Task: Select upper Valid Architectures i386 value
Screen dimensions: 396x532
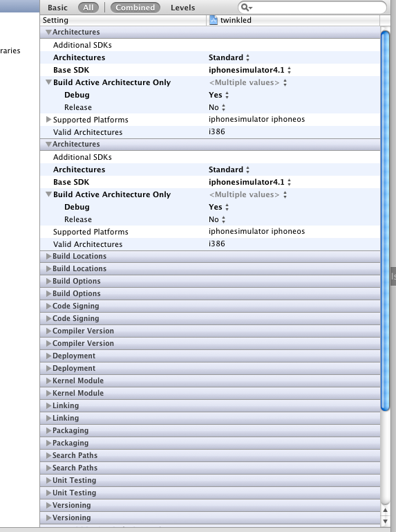Action: [216, 131]
